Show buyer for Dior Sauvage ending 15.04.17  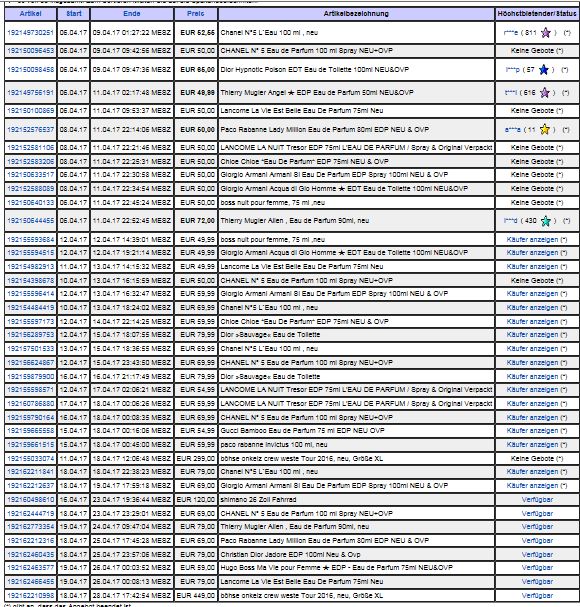tap(532, 334)
